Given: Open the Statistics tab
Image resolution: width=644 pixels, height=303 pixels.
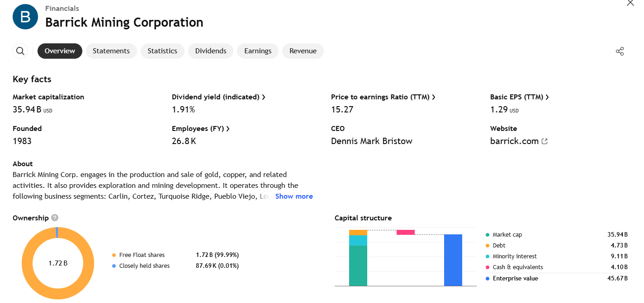Looking at the screenshot, I should (162, 51).
